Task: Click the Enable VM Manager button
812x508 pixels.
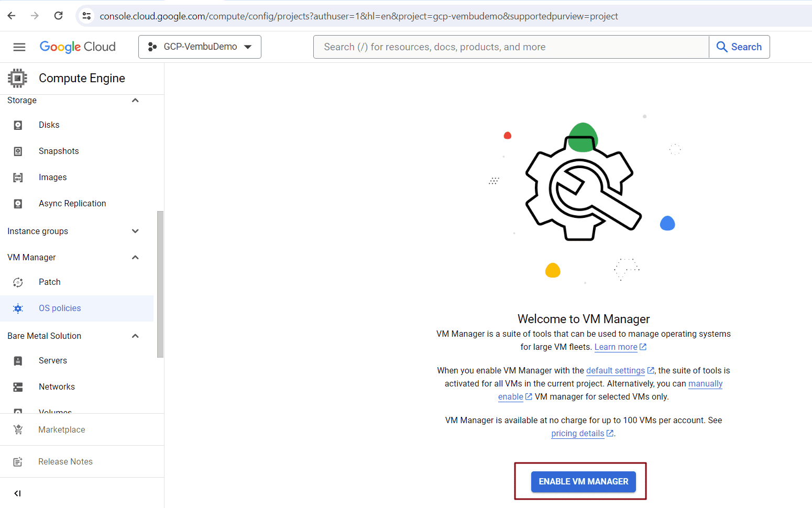Action: pyautogui.click(x=584, y=482)
